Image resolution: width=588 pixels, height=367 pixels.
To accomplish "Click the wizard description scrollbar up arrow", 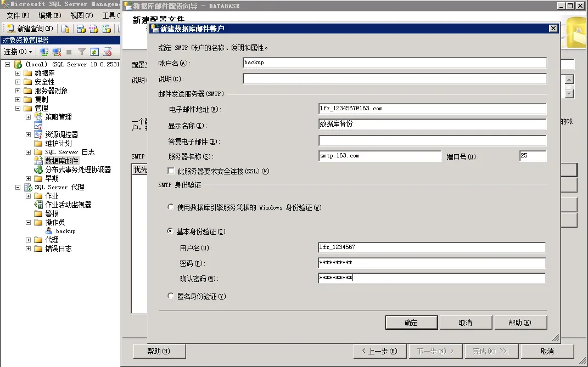I will coord(569,80).
